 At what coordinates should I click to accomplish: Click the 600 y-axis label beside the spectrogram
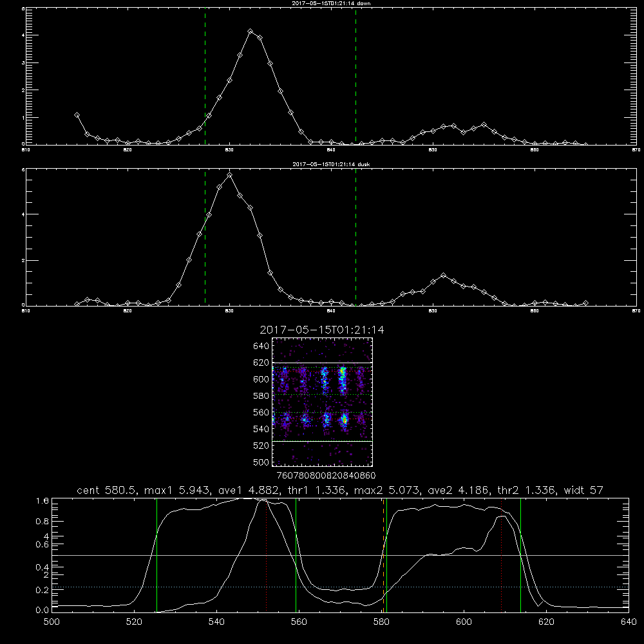pos(261,379)
